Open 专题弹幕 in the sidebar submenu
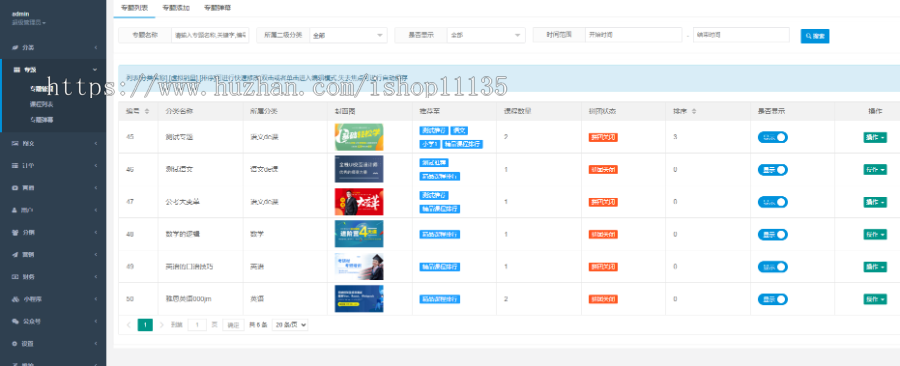This screenshot has height=366, width=900. tap(41, 120)
